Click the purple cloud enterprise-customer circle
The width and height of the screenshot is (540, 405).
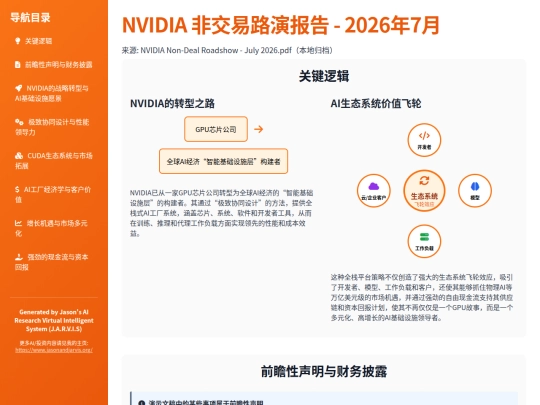[373, 190]
